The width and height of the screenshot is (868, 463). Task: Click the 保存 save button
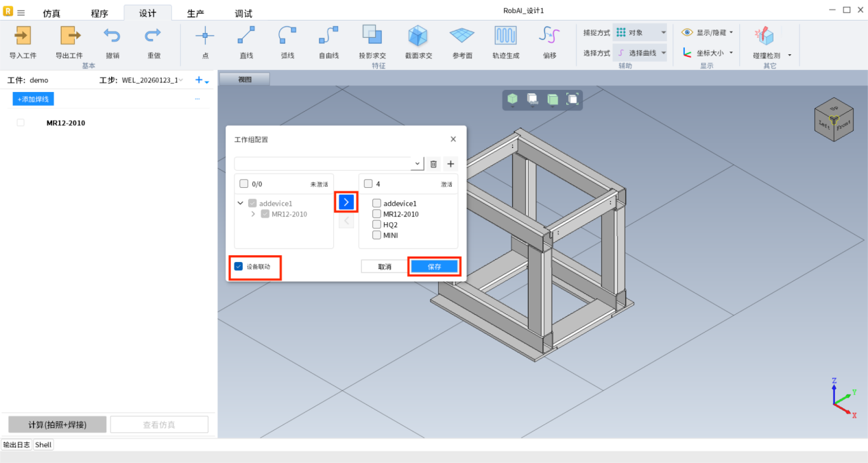point(434,267)
